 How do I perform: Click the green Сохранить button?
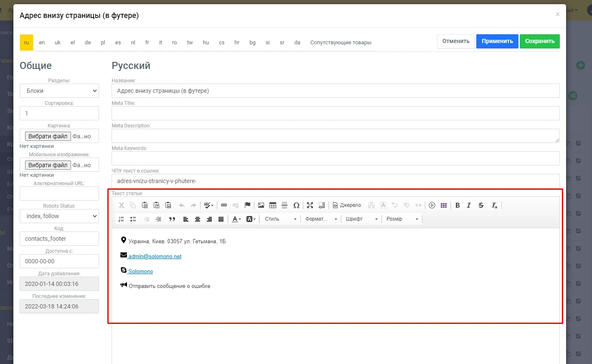539,41
